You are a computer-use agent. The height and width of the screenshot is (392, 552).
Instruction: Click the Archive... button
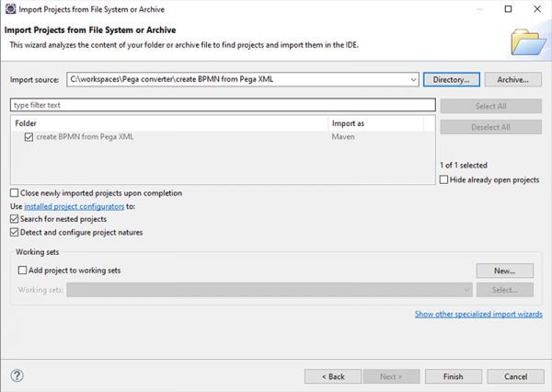(x=511, y=80)
